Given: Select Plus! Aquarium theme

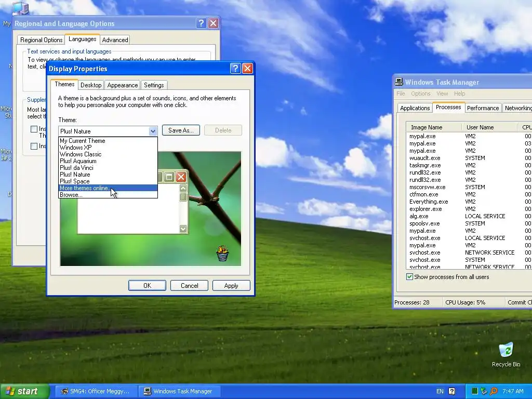Looking at the screenshot, I should point(108,161).
